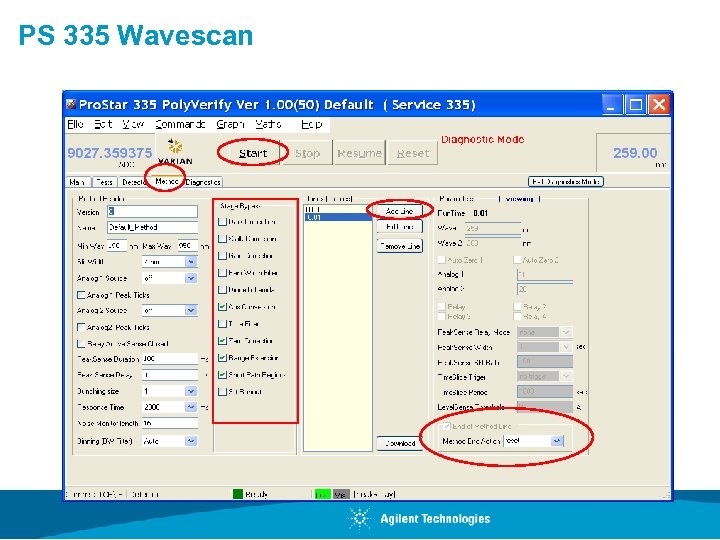This screenshot has height=540, width=720.
Task: Check the Time Filter stage bypass
Action: [223, 324]
